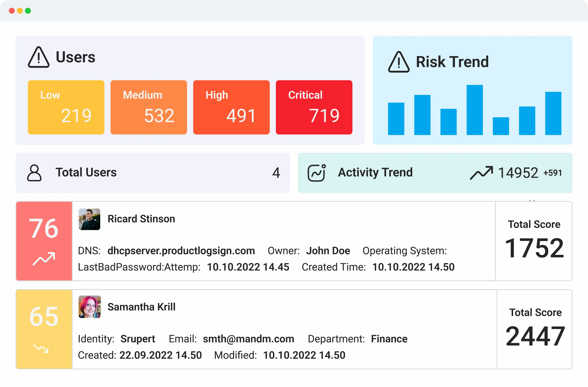
Task: Click the Activity Trend chart icon
Action: (x=317, y=173)
